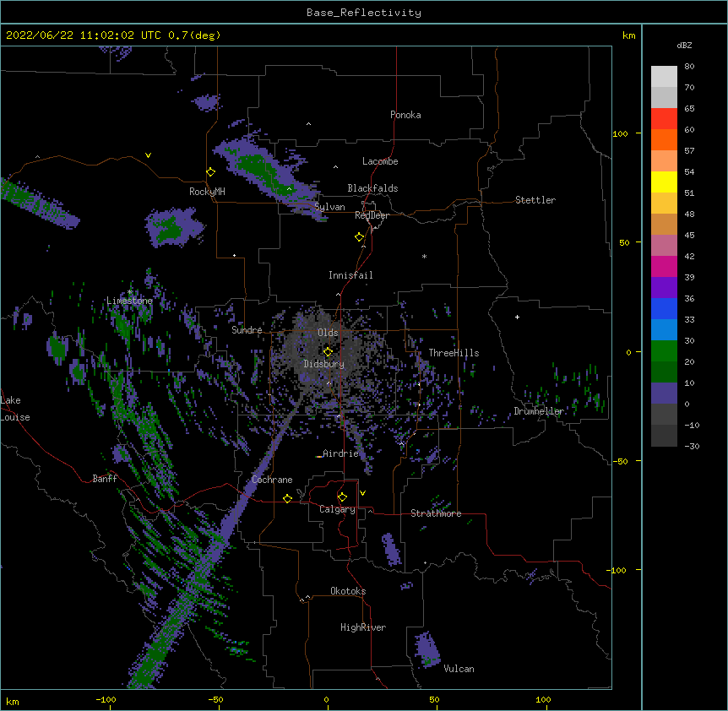Image resolution: width=728 pixels, height=711 pixels.
Task: Click the Airdrie label
Action: [x=340, y=453]
